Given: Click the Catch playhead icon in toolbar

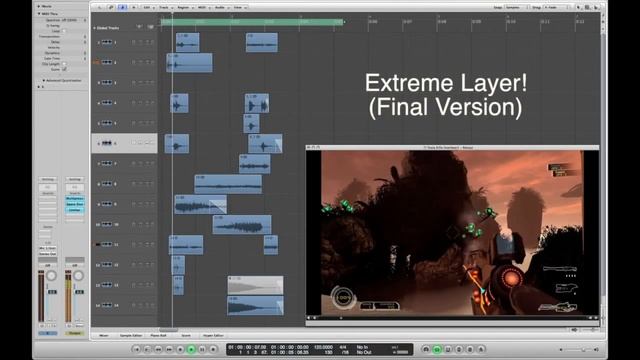Looking at the screenshot, I should click(122, 7).
